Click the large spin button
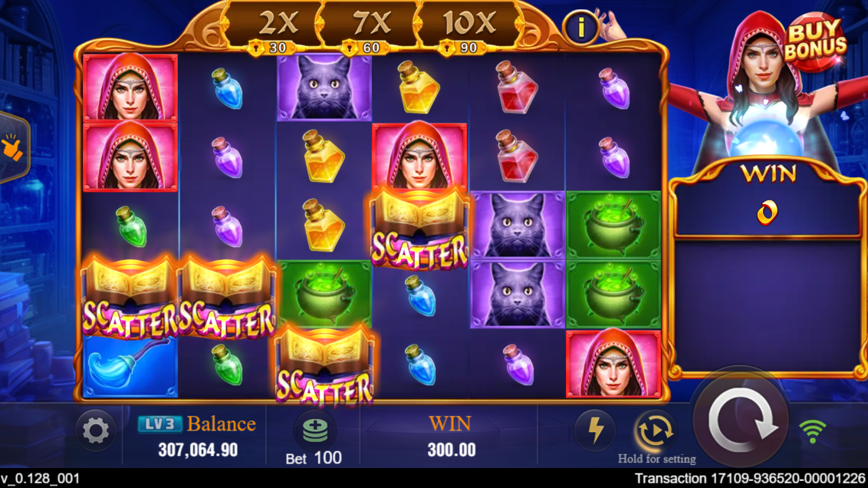The height and width of the screenshot is (488, 868). [x=741, y=422]
